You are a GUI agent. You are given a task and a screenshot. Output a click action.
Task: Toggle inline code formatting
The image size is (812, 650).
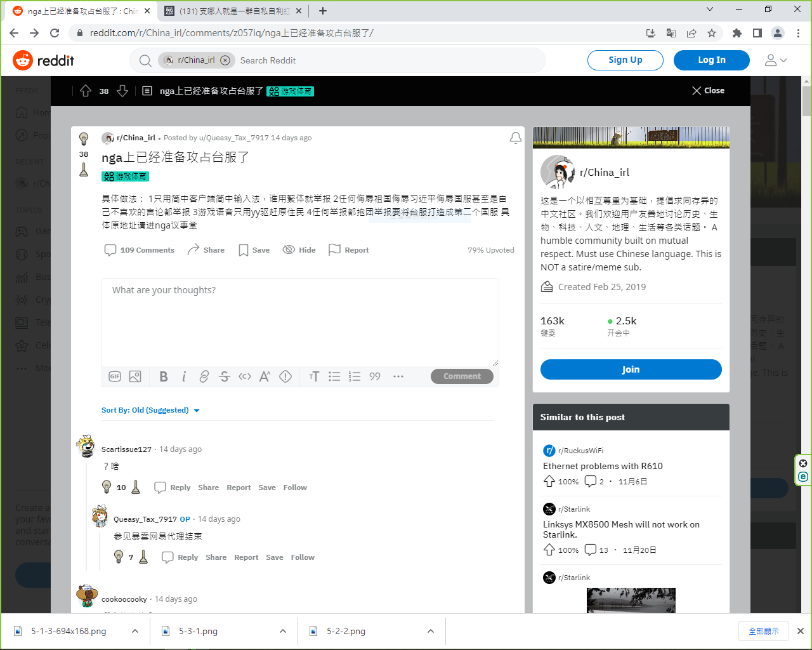pos(245,376)
